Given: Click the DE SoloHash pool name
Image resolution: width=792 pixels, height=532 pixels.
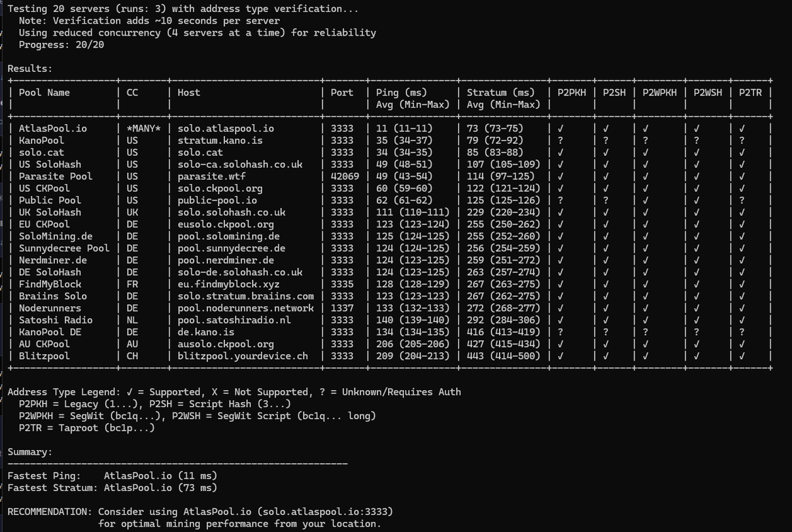Looking at the screenshot, I should (x=50, y=272).
